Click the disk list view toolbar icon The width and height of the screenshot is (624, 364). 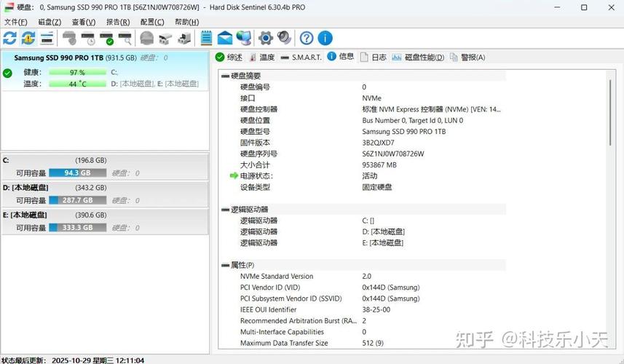[x=47, y=38]
